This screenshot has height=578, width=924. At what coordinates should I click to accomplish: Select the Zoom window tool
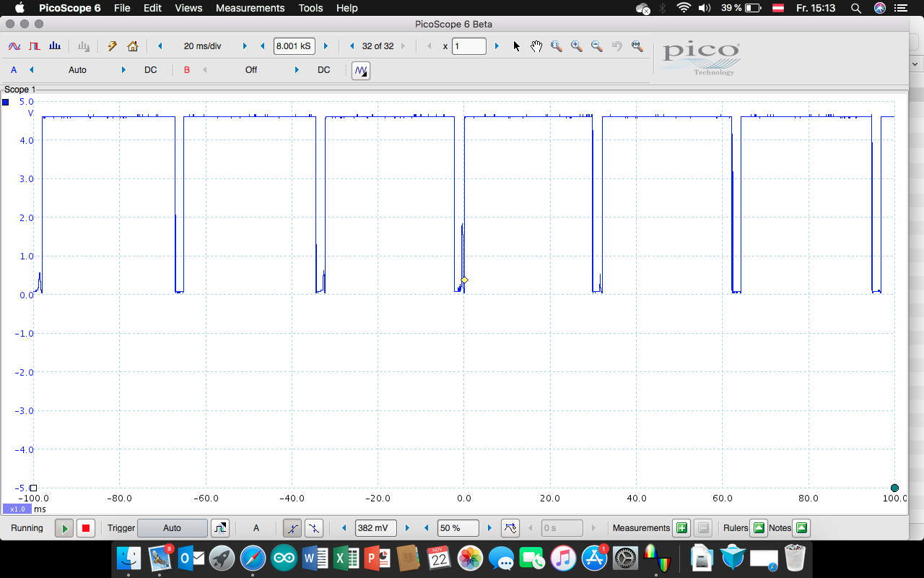click(557, 46)
